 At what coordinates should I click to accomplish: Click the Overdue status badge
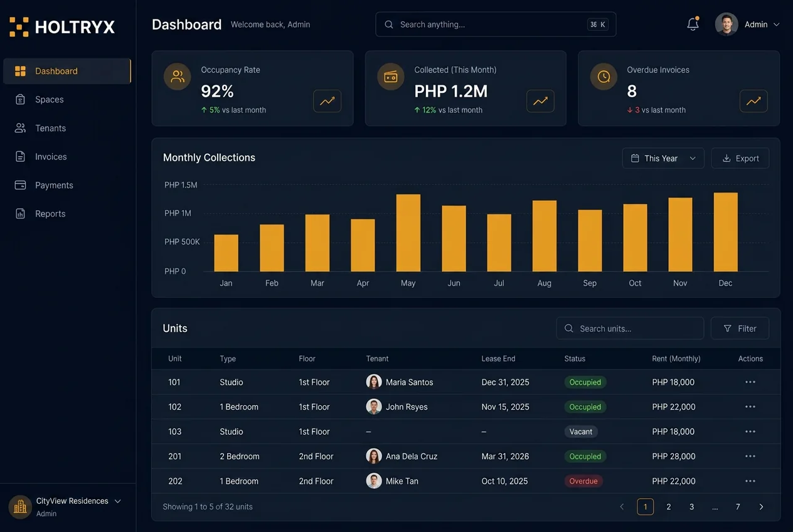(x=583, y=481)
